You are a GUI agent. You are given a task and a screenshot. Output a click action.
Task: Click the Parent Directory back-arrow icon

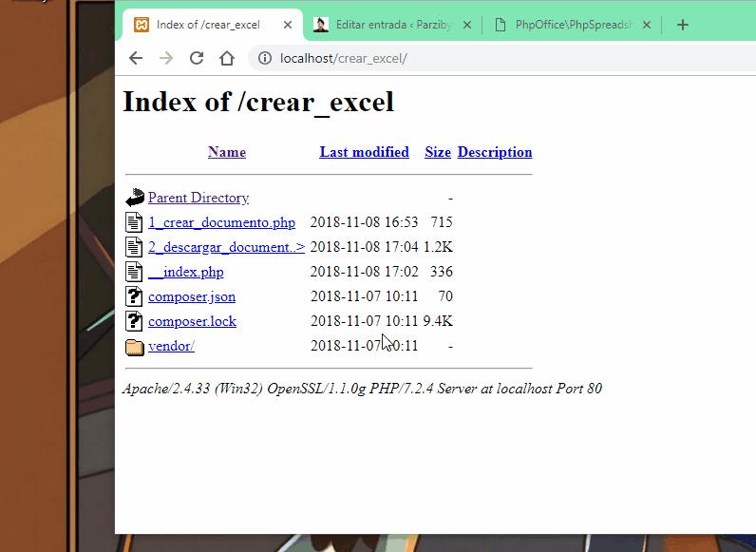coord(134,198)
